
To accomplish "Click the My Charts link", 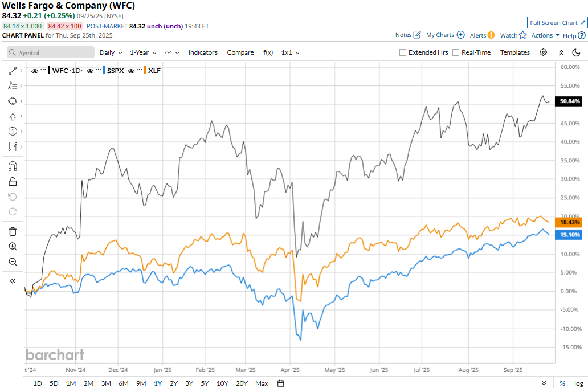I will 440,35.
